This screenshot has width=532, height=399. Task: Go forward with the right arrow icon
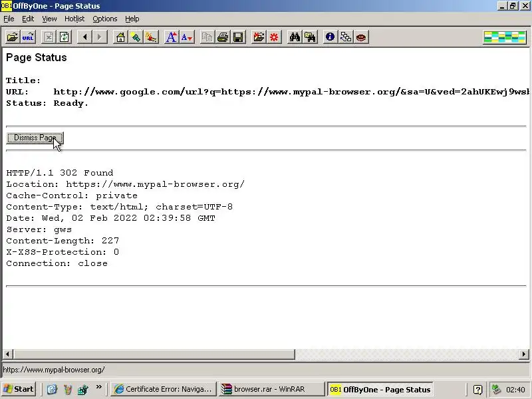(100, 37)
